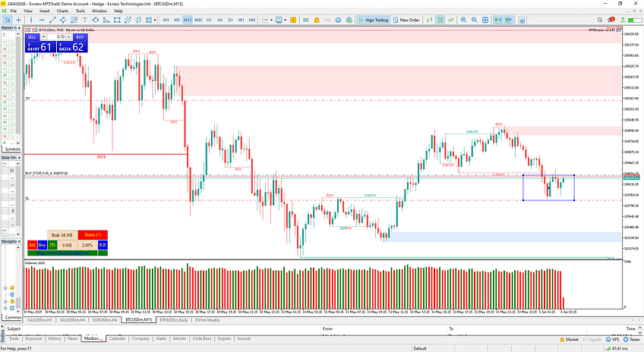
Task: Switch the timeframe to M30
Action: (x=198, y=20)
